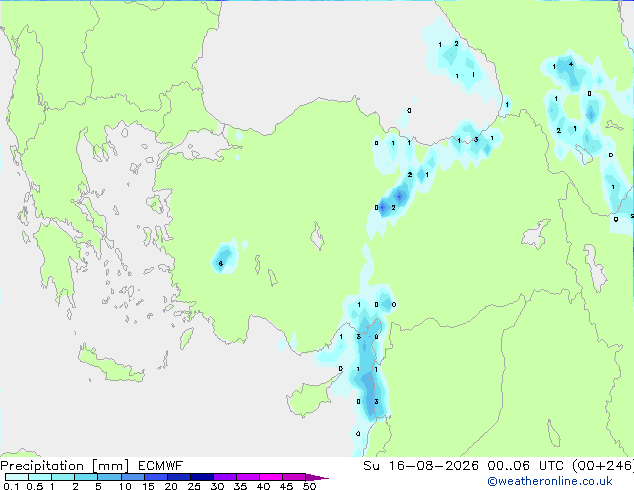The image size is (634, 490).
Task: Click the legend label '25'
Action: coord(194,486)
